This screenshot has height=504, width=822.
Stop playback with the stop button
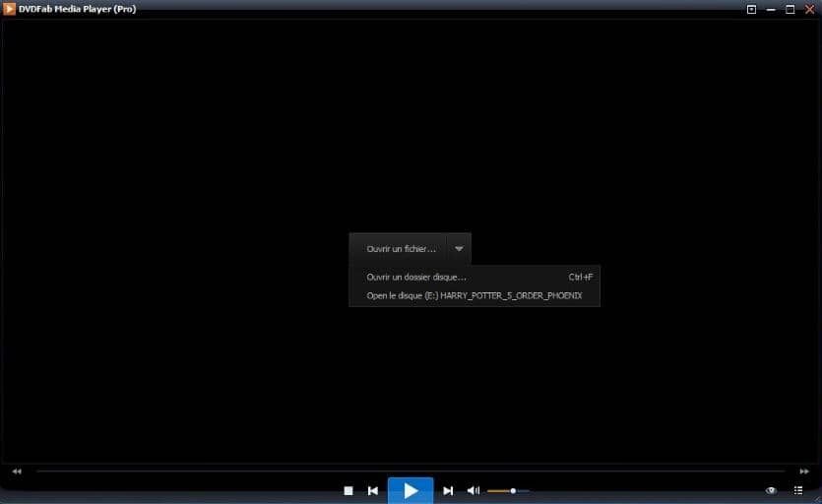[x=348, y=491]
